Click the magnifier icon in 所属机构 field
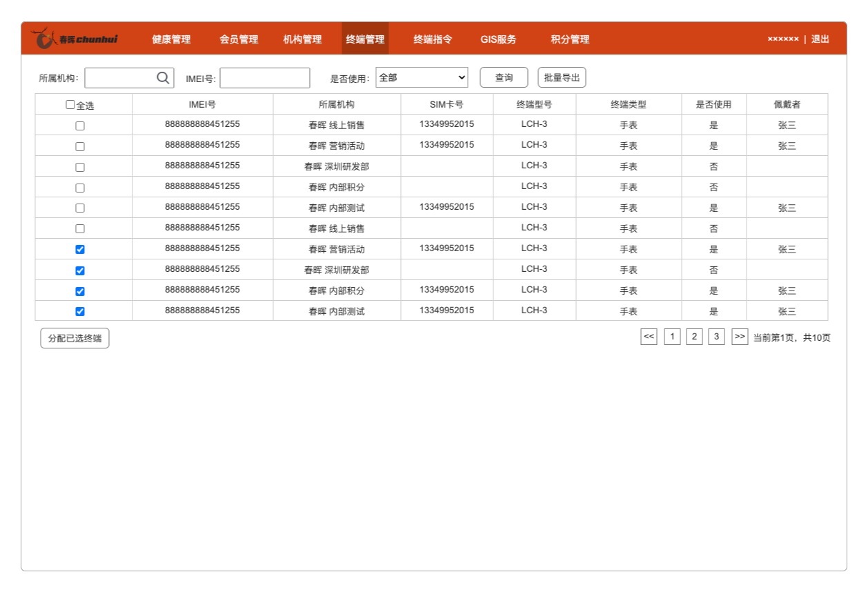The width and height of the screenshot is (868, 592). coord(163,78)
